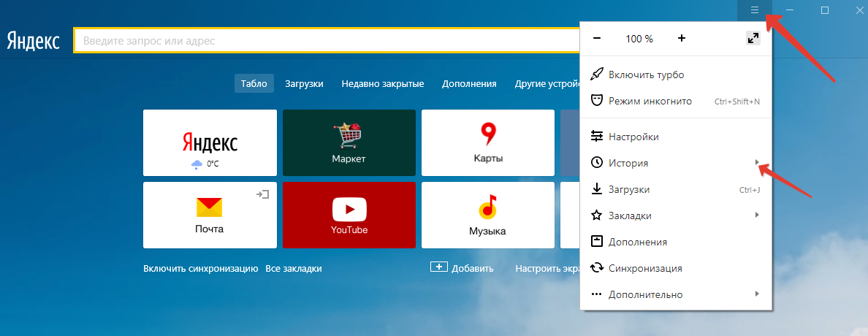The image size is (868, 336).
Task: Click the history clock icon
Action: (x=597, y=163)
